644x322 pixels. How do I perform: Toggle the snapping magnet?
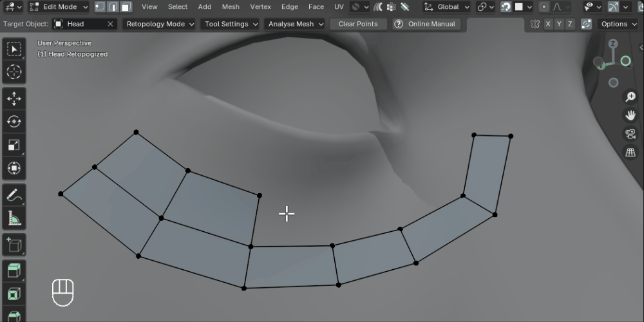tap(506, 7)
